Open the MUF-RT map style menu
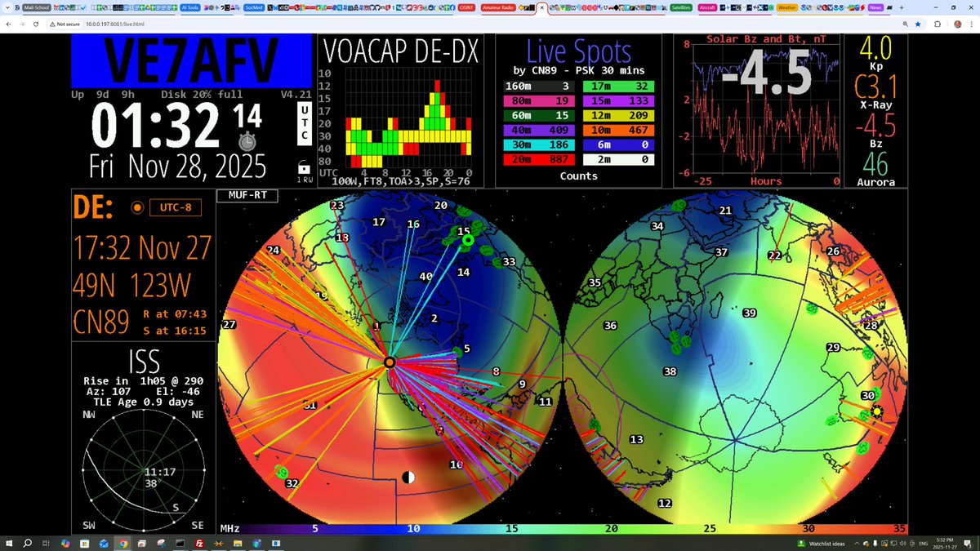 tap(247, 196)
